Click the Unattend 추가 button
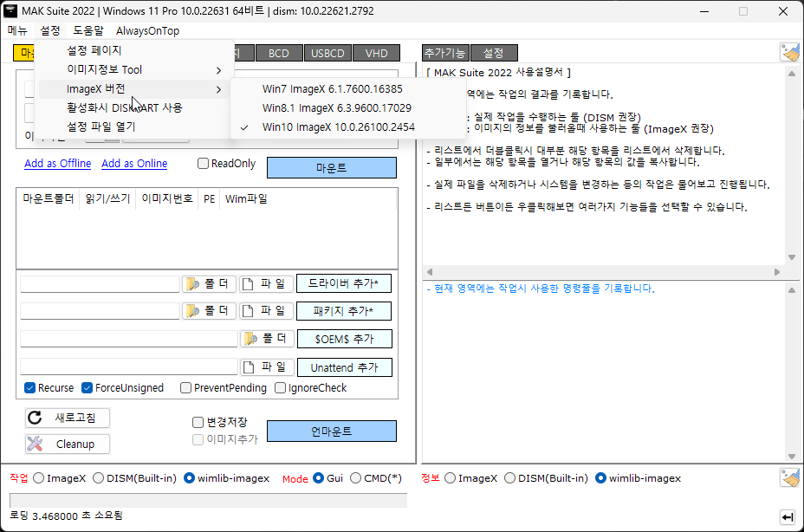 tap(345, 368)
